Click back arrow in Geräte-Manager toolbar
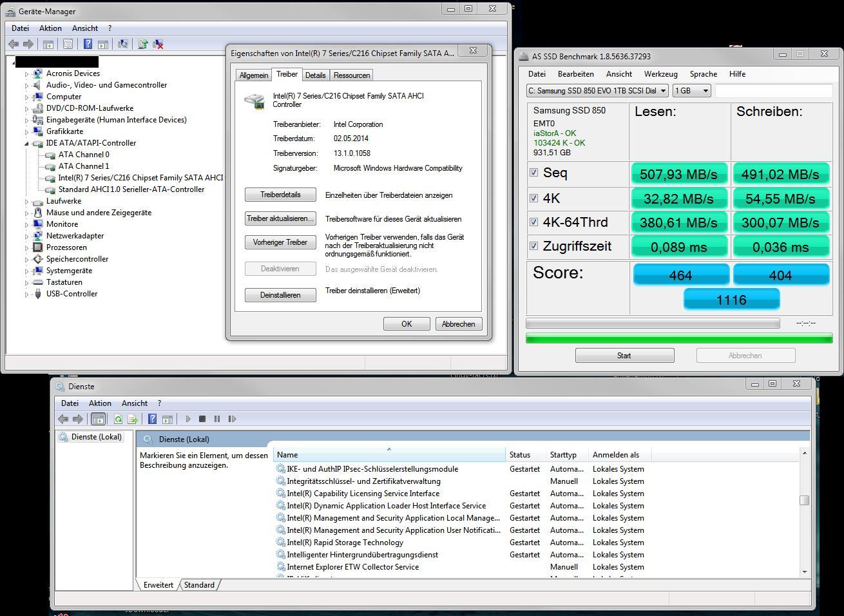 pos(14,44)
